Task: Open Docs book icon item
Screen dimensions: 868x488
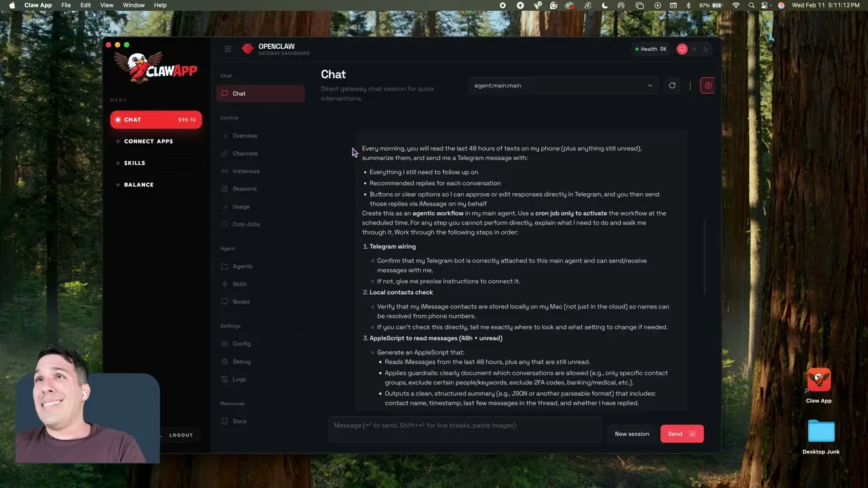Action: pos(260,421)
